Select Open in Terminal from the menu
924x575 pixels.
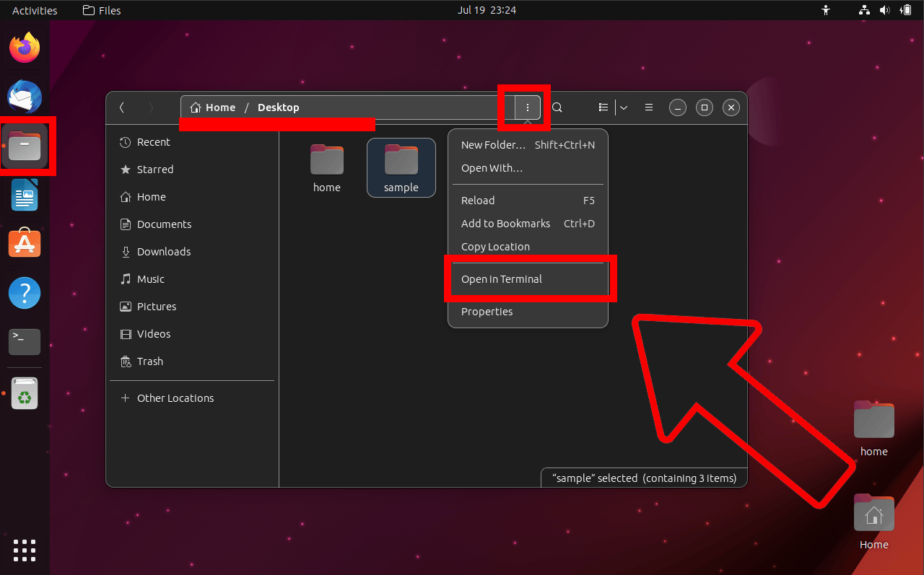[501, 279]
